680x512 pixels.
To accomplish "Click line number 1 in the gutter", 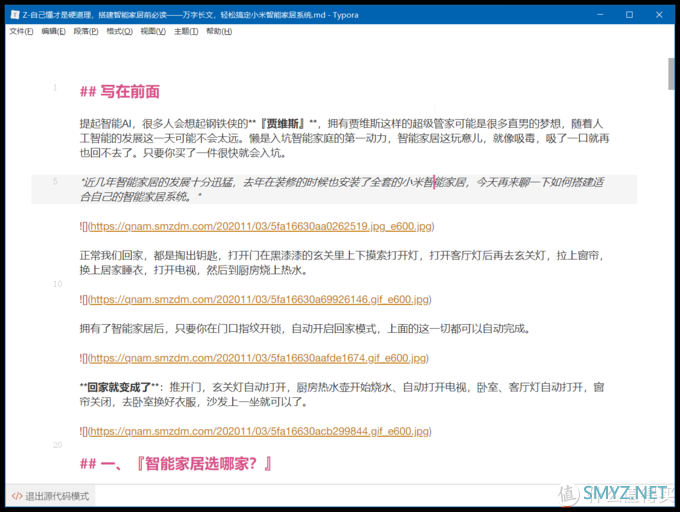I will [55, 88].
